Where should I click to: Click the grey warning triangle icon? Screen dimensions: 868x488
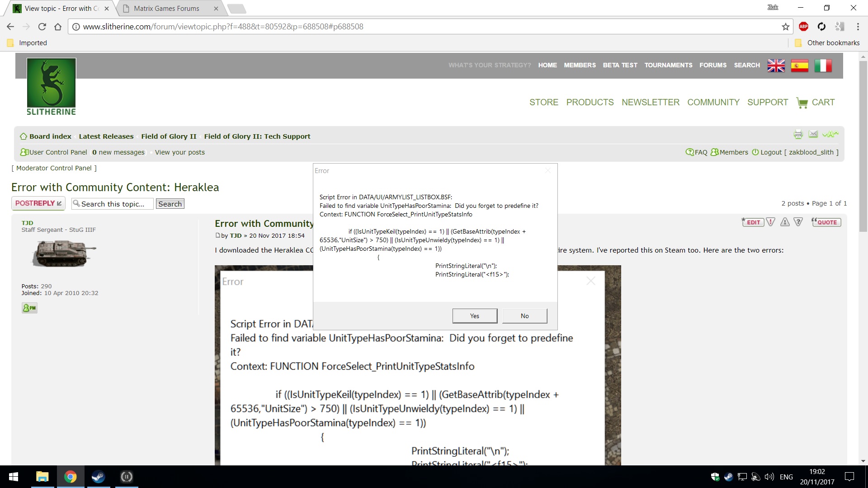785,222
